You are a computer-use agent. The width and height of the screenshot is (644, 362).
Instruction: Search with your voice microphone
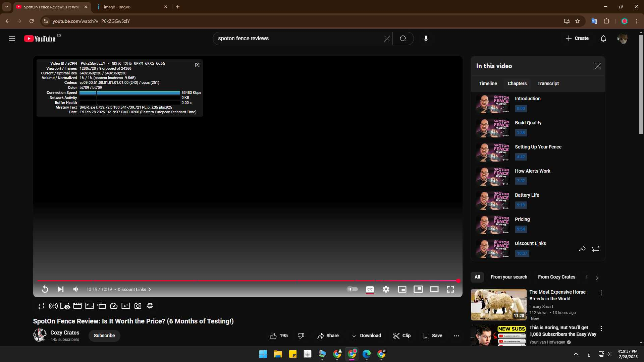click(x=426, y=39)
